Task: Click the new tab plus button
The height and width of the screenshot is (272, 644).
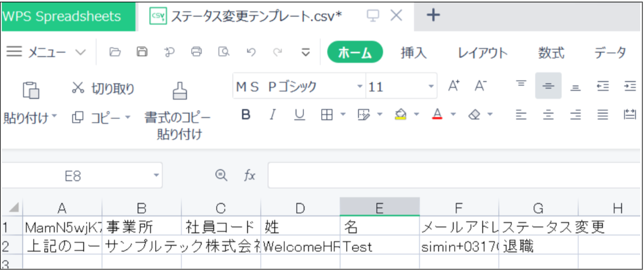Action: point(433,15)
